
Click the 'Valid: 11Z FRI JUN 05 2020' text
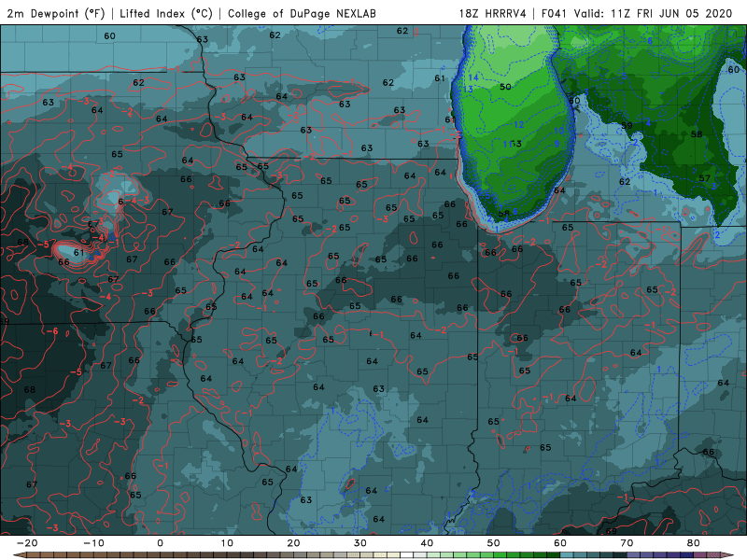[653, 13]
